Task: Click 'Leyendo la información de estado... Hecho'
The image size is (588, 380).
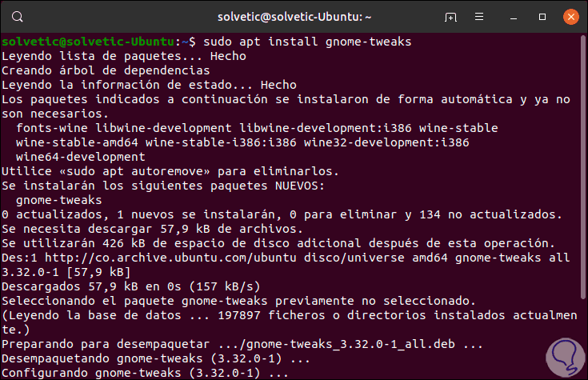Action: [149, 85]
